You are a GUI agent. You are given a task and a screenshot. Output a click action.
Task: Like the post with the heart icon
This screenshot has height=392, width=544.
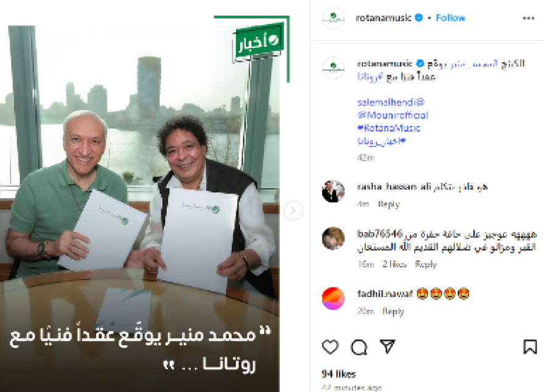330,347
